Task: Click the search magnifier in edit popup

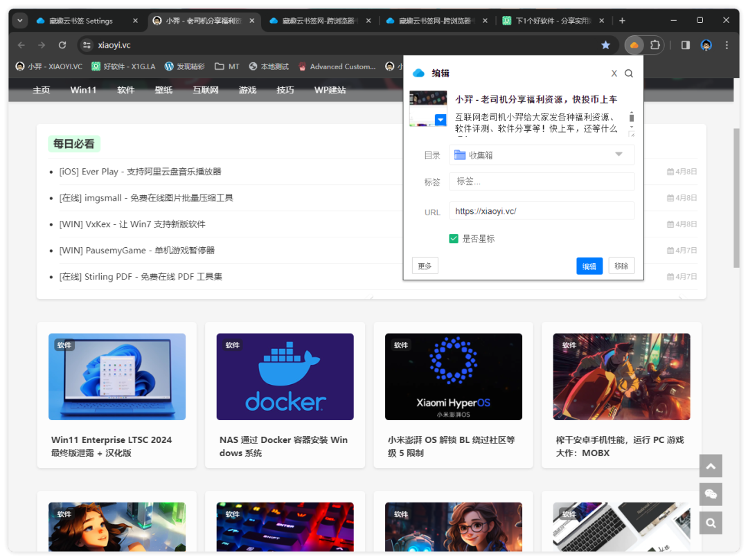Action: (629, 73)
